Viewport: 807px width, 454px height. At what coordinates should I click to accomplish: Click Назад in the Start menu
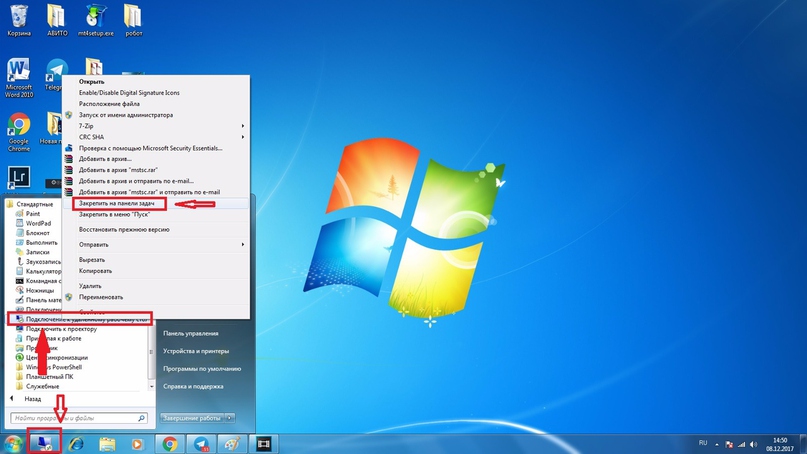click(32, 399)
